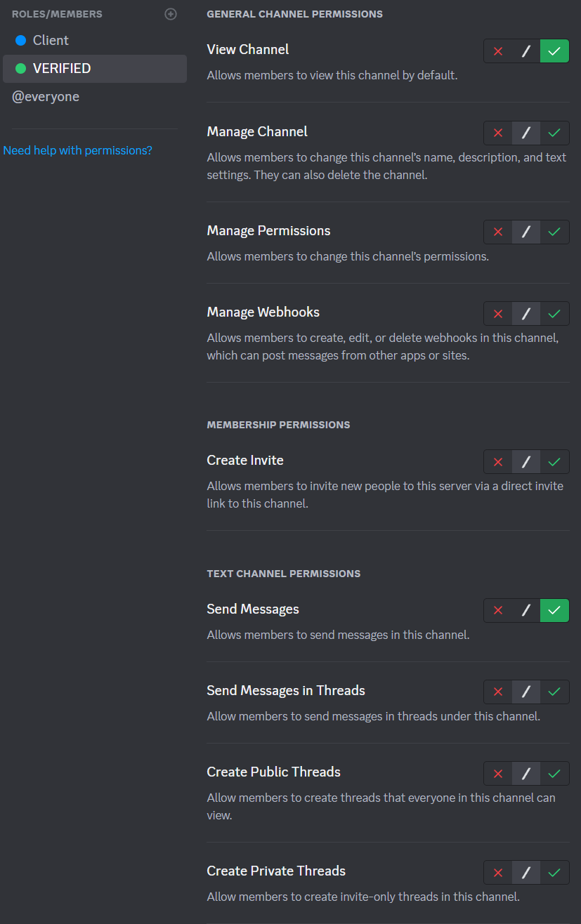Viewport: 581px width, 924px height.
Task: Click the blue Client role color dot
Action: point(20,41)
